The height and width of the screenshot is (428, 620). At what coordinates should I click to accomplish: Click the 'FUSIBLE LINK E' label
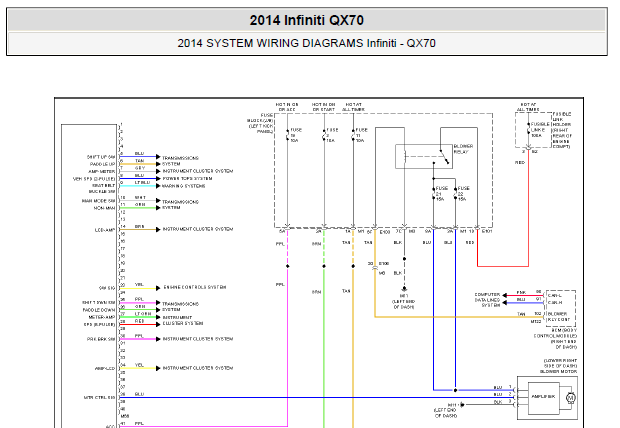click(540, 129)
